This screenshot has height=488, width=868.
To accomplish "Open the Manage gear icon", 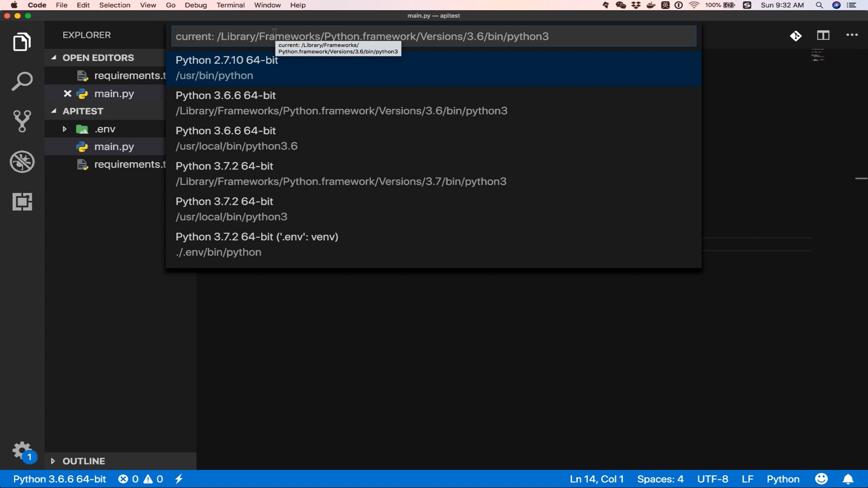I will click(x=21, y=450).
